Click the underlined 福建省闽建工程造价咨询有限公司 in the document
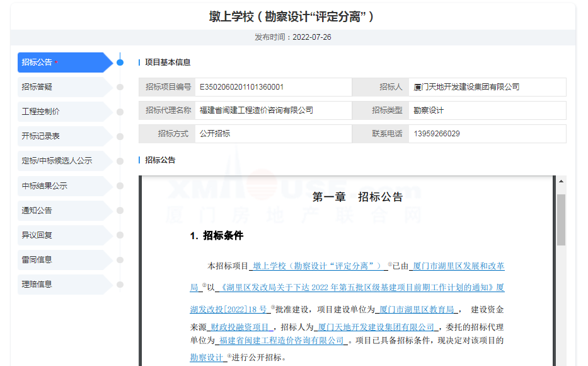The width and height of the screenshot is (588, 366). point(280,341)
